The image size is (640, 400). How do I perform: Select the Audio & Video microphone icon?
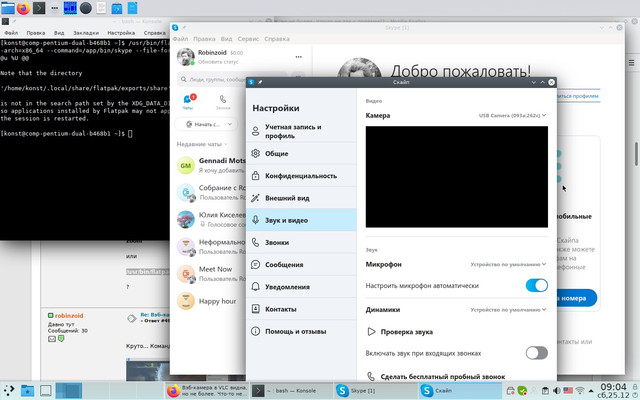(x=256, y=220)
